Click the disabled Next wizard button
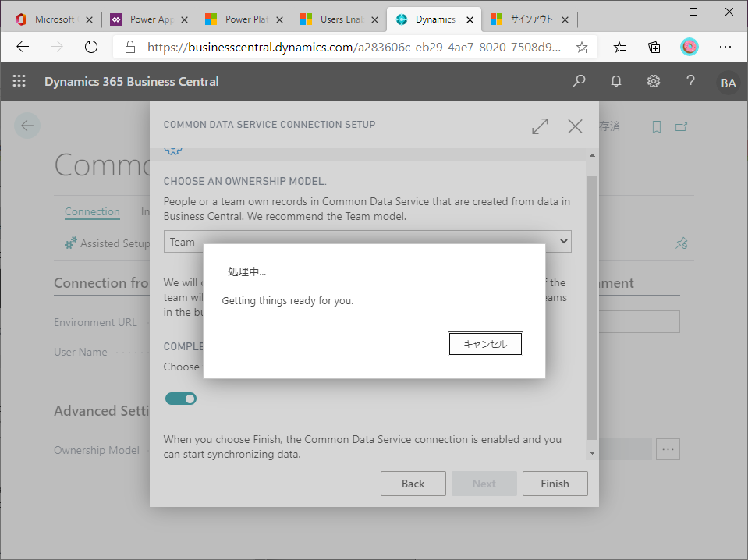This screenshot has width=748, height=560. pyautogui.click(x=484, y=484)
